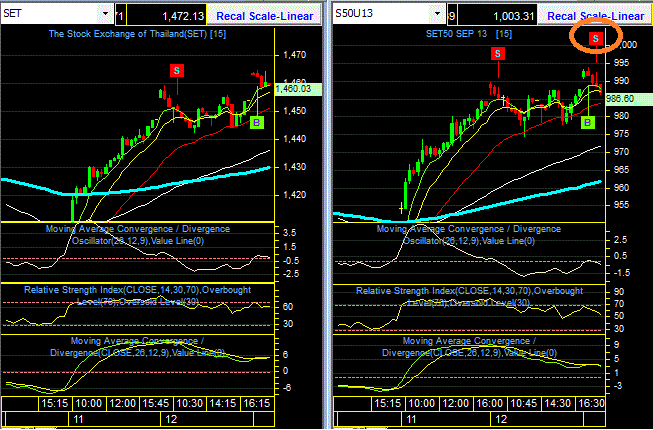Click the red S sell marker on SET chart
This screenshot has width=653, height=430.
point(177,71)
